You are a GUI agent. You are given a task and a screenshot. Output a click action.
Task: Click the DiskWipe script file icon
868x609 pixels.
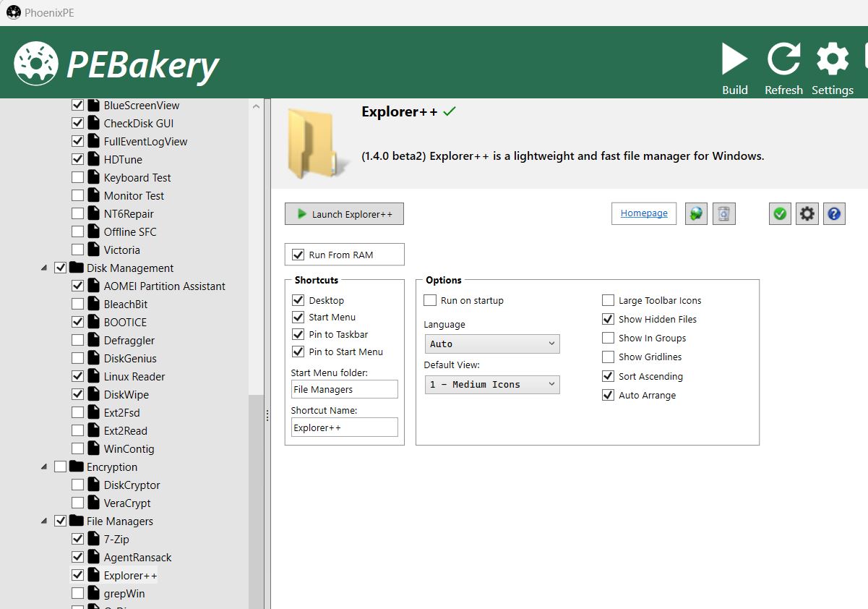tap(93, 394)
